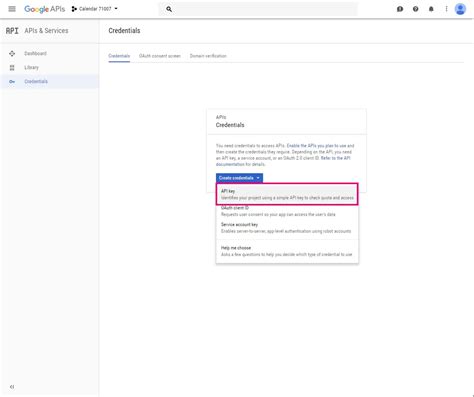Open the help question mark icon
474x397 pixels.
click(x=415, y=9)
